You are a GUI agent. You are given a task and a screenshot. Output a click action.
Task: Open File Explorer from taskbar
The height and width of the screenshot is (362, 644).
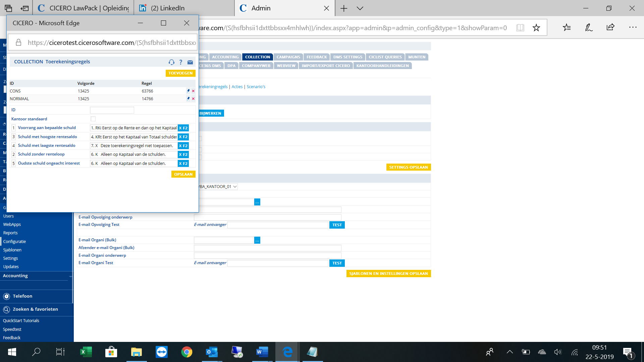pyautogui.click(x=136, y=352)
